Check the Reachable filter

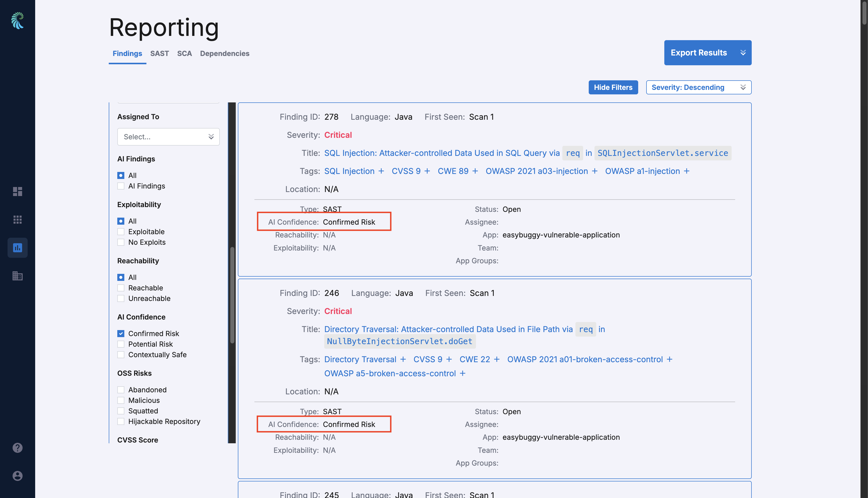pos(121,288)
